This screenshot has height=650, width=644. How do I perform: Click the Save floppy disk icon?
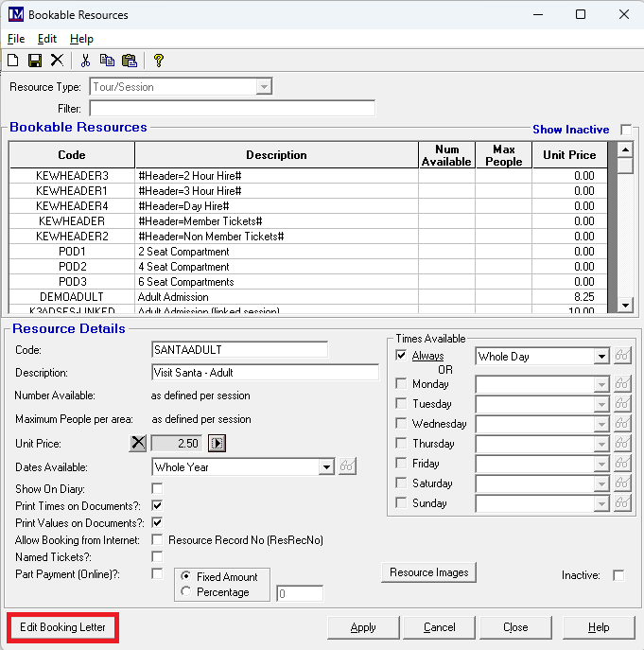35,61
